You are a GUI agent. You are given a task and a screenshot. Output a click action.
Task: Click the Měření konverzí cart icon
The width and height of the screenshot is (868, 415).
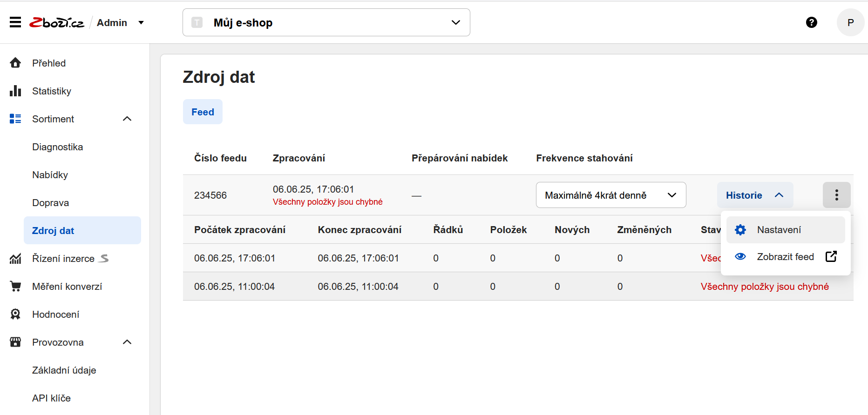pos(15,286)
